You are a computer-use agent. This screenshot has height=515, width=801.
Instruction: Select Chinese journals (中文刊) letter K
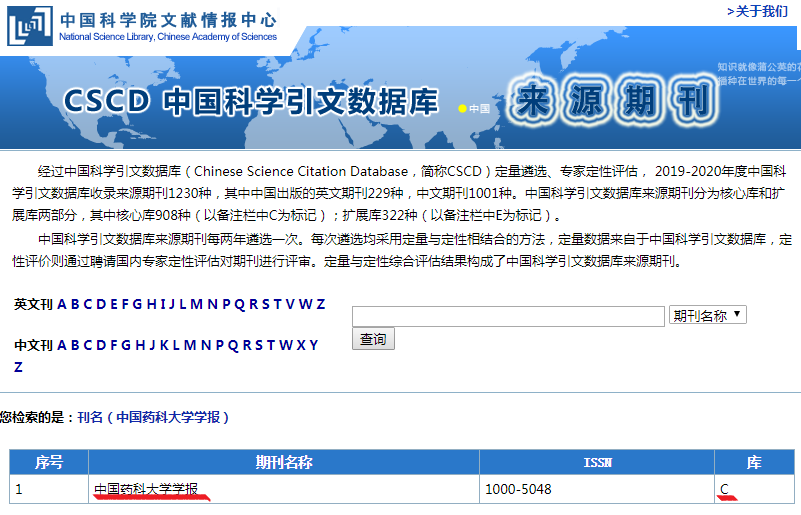pos(164,345)
